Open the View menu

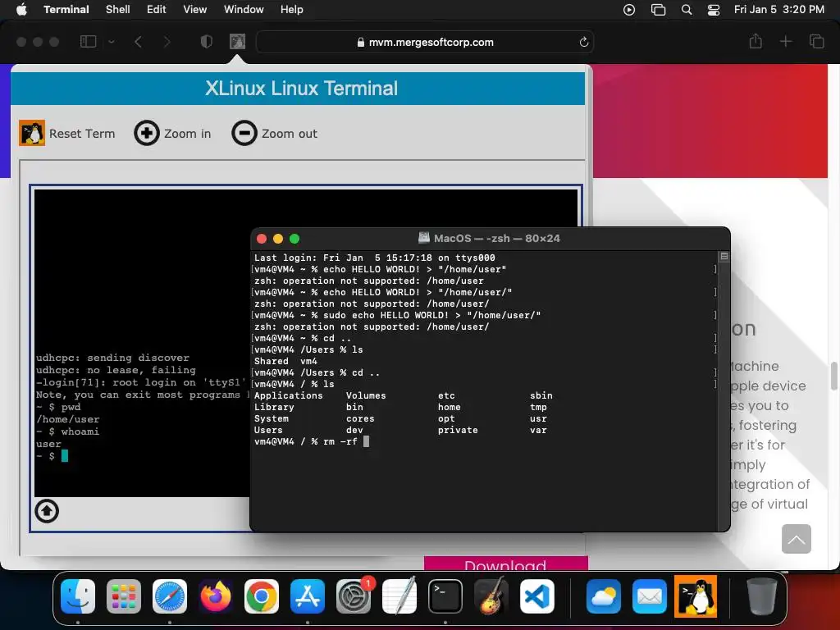click(195, 10)
